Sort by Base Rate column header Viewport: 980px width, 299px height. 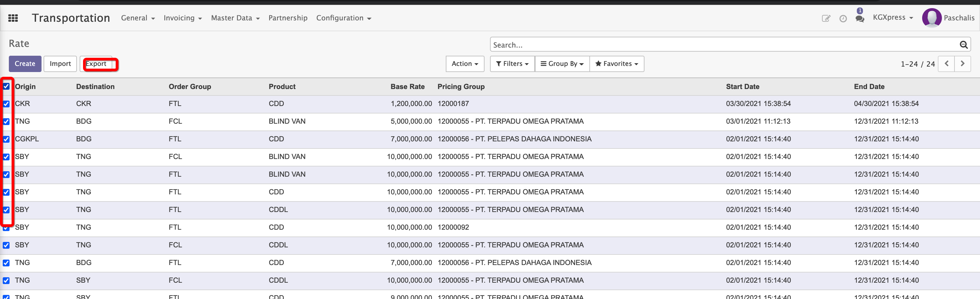pyautogui.click(x=407, y=87)
